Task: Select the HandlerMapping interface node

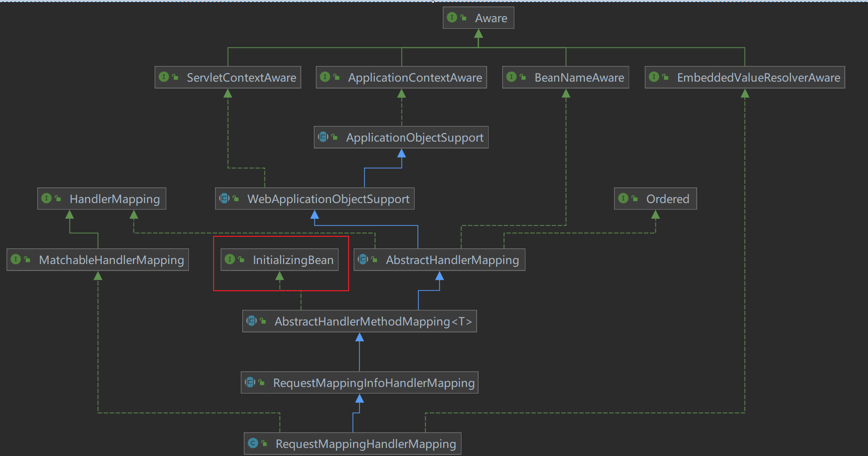Action: pos(102,199)
